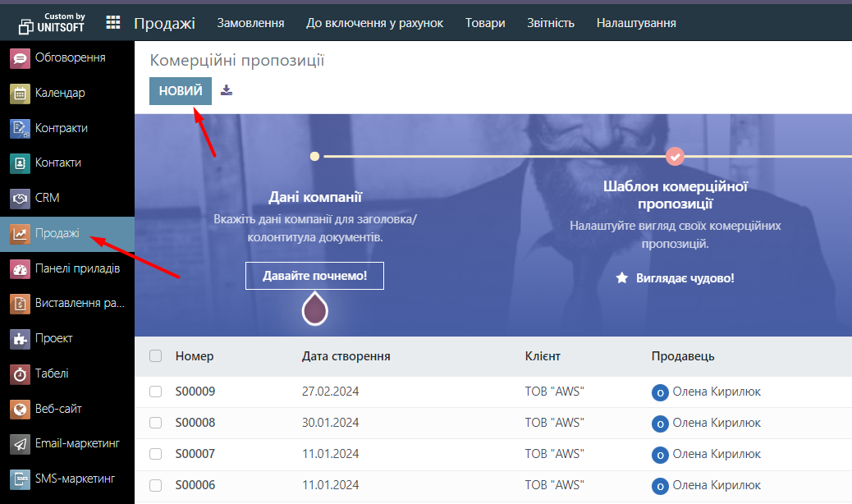Click the НОВИЙ button
This screenshot has width=852, height=504.
point(181,91)
